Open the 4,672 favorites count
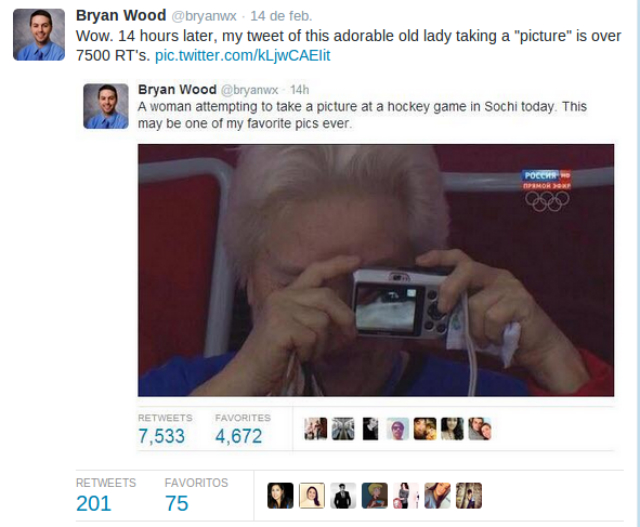The width and height of the screenshot is (640, 527). (239, 436)
